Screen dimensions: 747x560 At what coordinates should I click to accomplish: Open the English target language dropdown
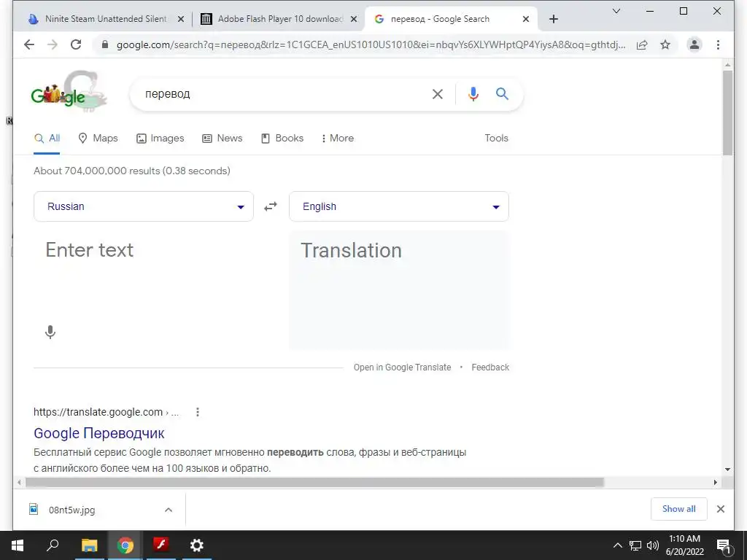tap(399, 206)
